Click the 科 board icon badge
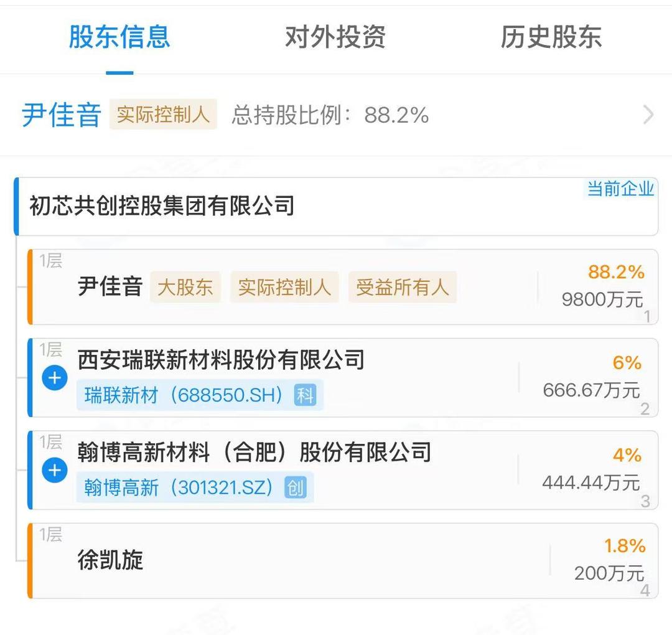This screenshot has height=635, width=672. pos(305,395)
